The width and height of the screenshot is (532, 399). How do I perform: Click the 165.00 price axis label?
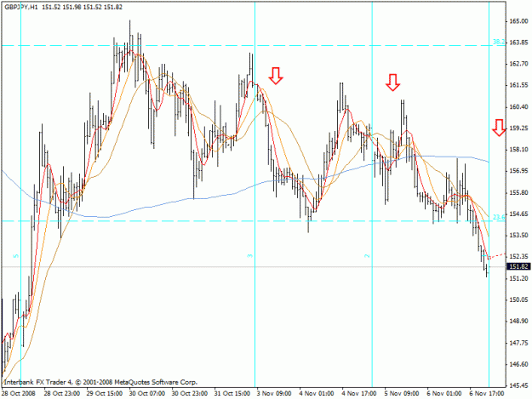(518, 21)
